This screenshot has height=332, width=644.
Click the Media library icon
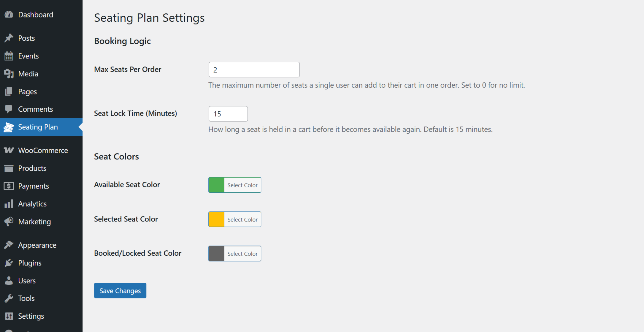(x=9, y=74)
